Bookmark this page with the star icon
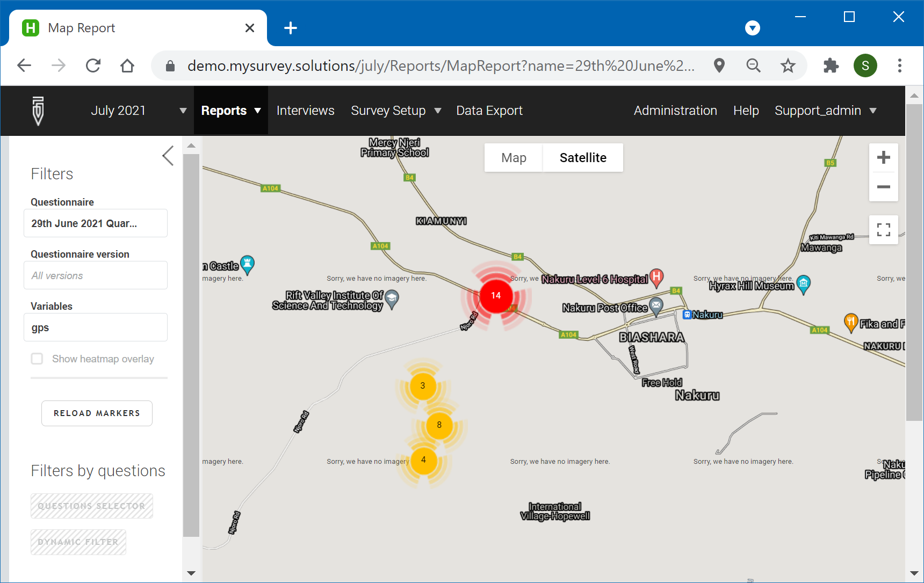The height and width of the screenshot is (583, 924). (x=788, y=65)
